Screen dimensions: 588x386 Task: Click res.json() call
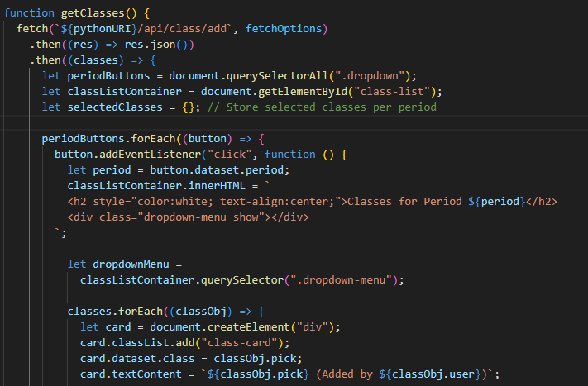(x=155, y=45)
